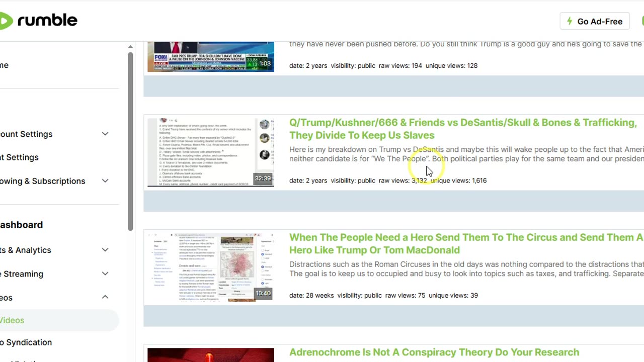
Task: Expand the Following & Subscriptions chevron
Action: point(105,180)
